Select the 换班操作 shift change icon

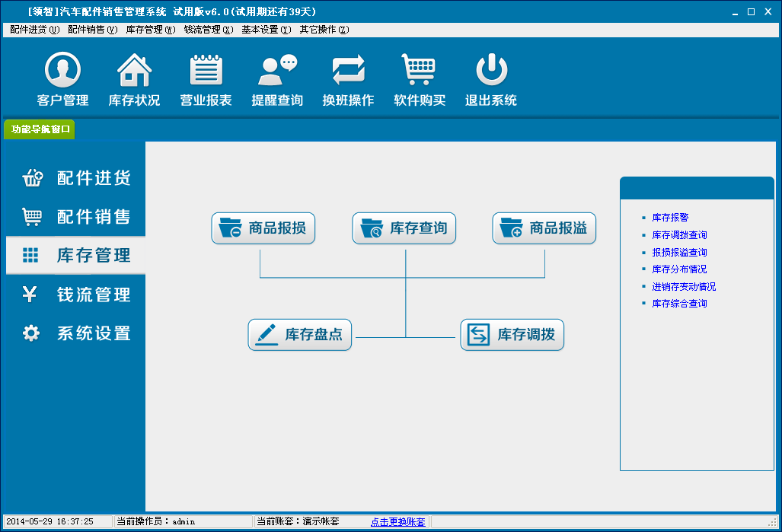348,72
